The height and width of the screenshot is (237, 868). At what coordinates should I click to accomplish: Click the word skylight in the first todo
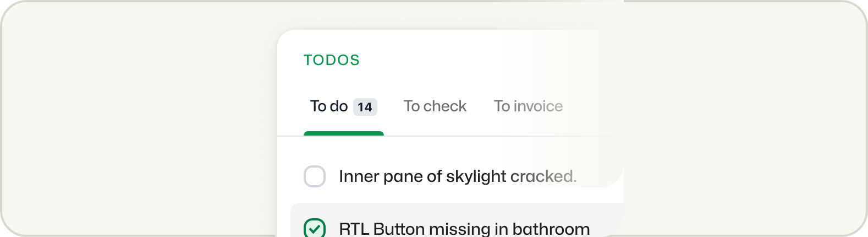[x=476, y=176]
